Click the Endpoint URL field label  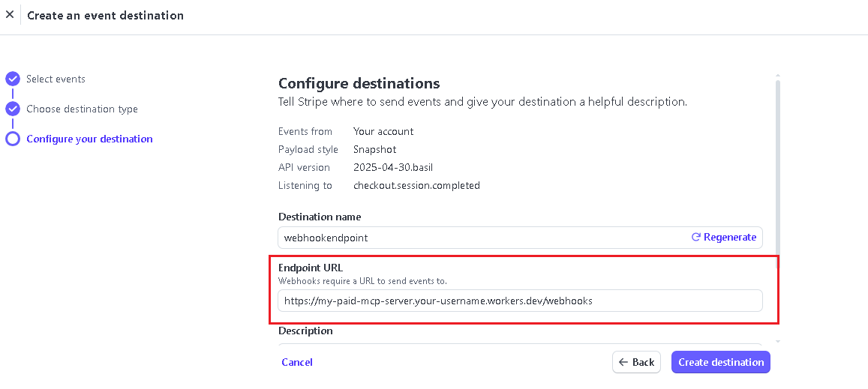(311, 268)
